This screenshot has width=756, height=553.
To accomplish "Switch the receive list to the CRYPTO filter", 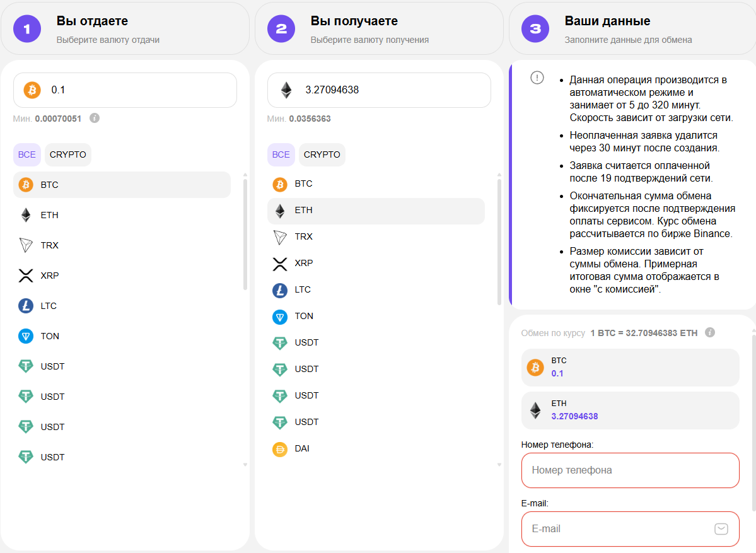I will [322, 154].
